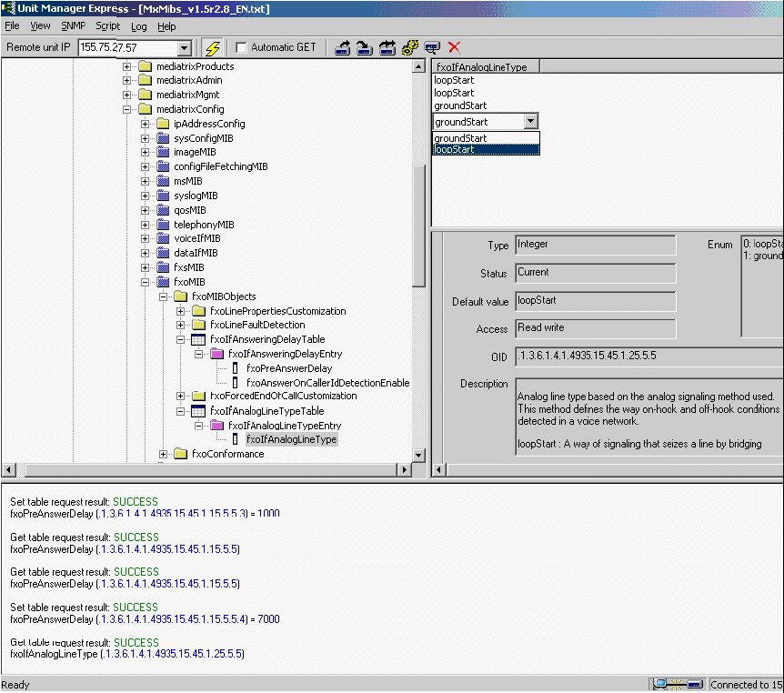This screenshot has width=784, height=693.
Task: Click the sysConfigMIB module icon
Action: tap(163, 138)
